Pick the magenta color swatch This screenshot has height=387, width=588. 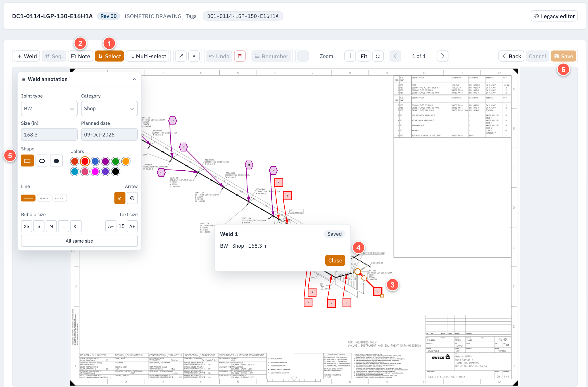(95, 172)
